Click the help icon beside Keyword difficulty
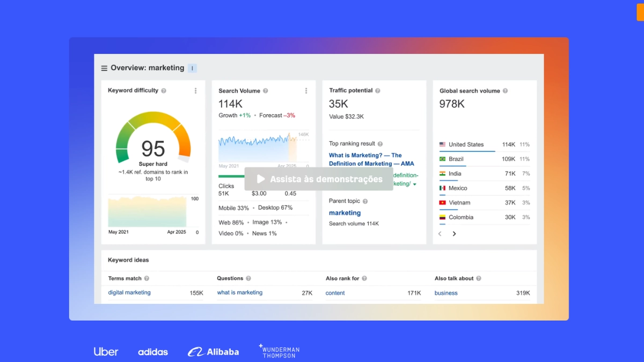The width and height of the screenshot is (644, 362). (164, 91)
